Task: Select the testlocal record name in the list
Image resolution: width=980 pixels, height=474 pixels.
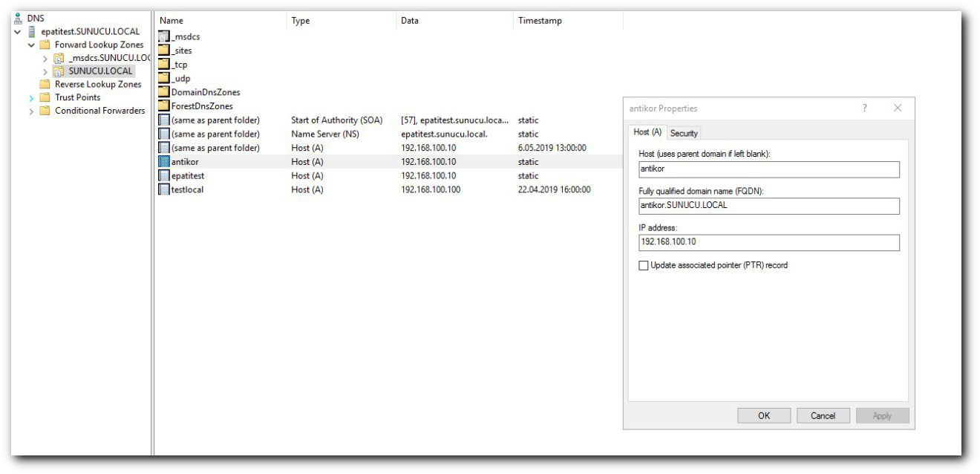Action: (x=187, y=190)
